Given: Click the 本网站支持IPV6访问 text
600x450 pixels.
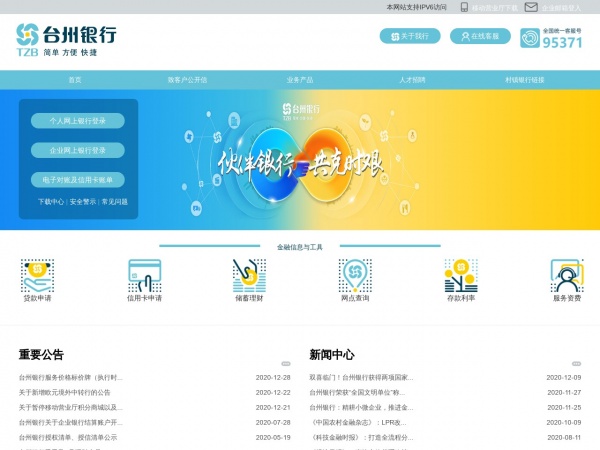Looking at the screenshot, I should (x=416, y=7).
